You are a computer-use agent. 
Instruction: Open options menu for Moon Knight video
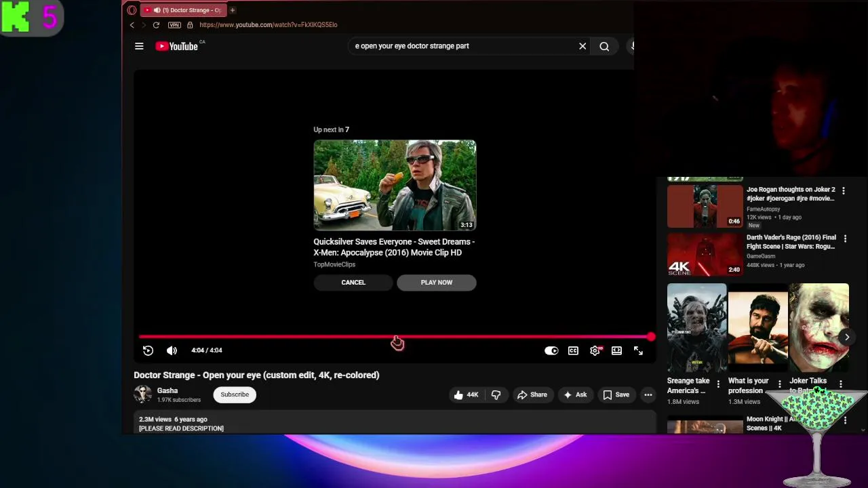(845, 421)
